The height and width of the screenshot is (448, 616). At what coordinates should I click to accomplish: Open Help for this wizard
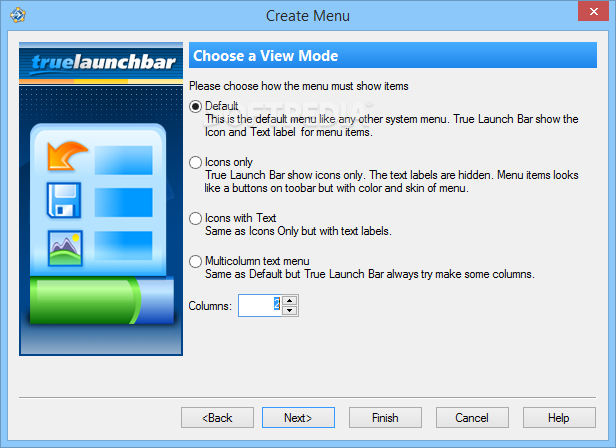(x=559, y=418)
